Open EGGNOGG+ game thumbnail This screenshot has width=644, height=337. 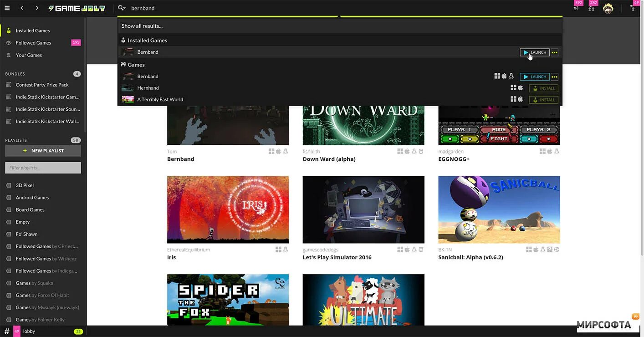pos(499,125)
